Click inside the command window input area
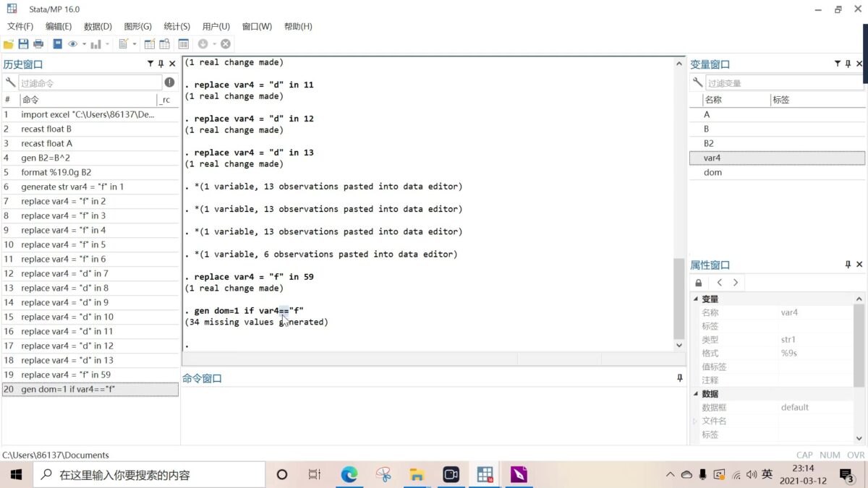868x488 pixels. click(x=433, y=414)
